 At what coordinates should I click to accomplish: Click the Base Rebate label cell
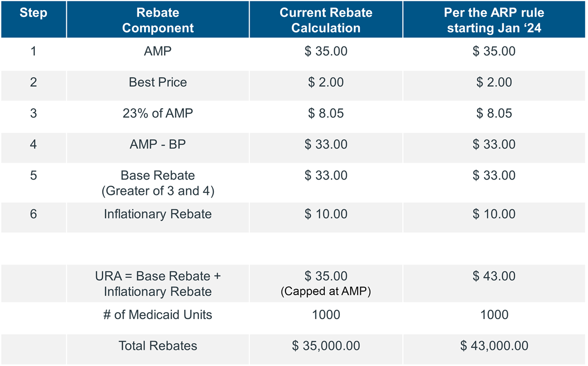coord(158,183)
